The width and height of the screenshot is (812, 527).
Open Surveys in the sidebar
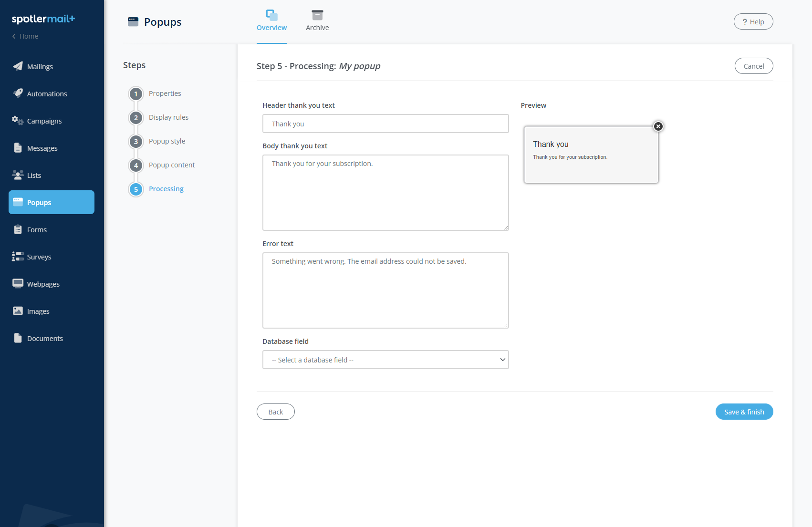tap(52, 257)
